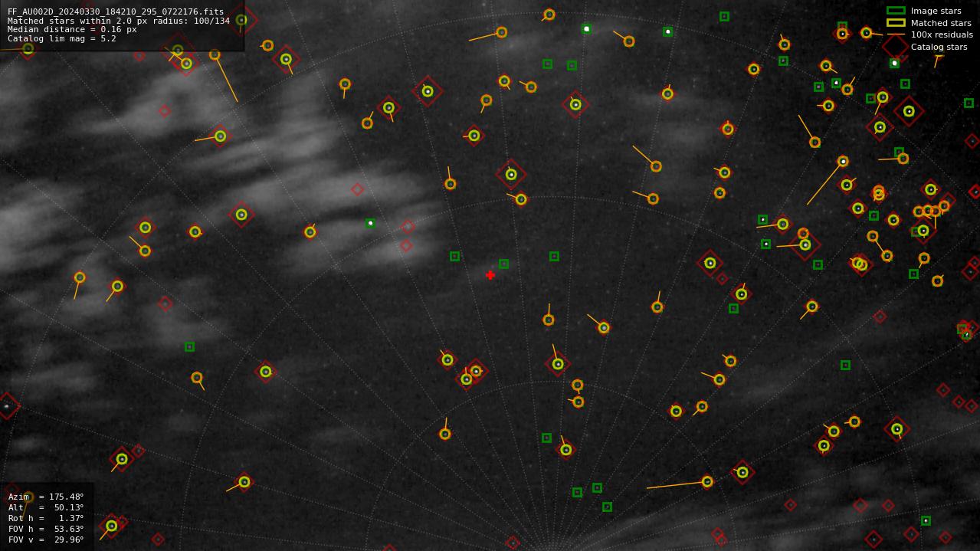Select the 'Catalog stars' legend label
980x551 pixels.
tap(939, 47)
